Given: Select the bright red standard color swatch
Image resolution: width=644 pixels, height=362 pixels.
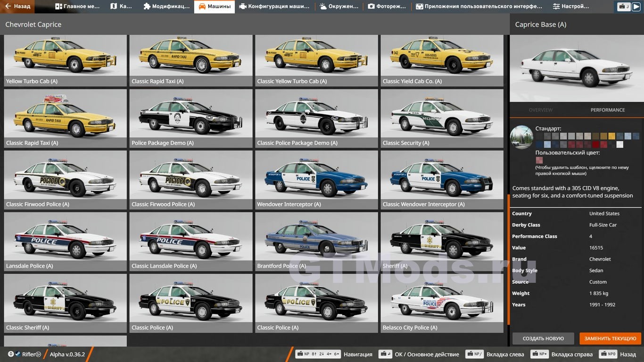Looking at the screenshot, I should coord(596,145).
